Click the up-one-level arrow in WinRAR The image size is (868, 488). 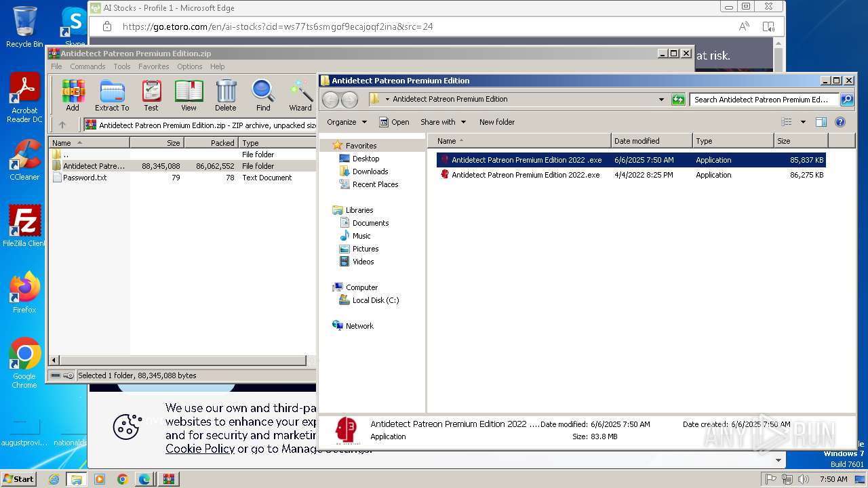(62, 125)
